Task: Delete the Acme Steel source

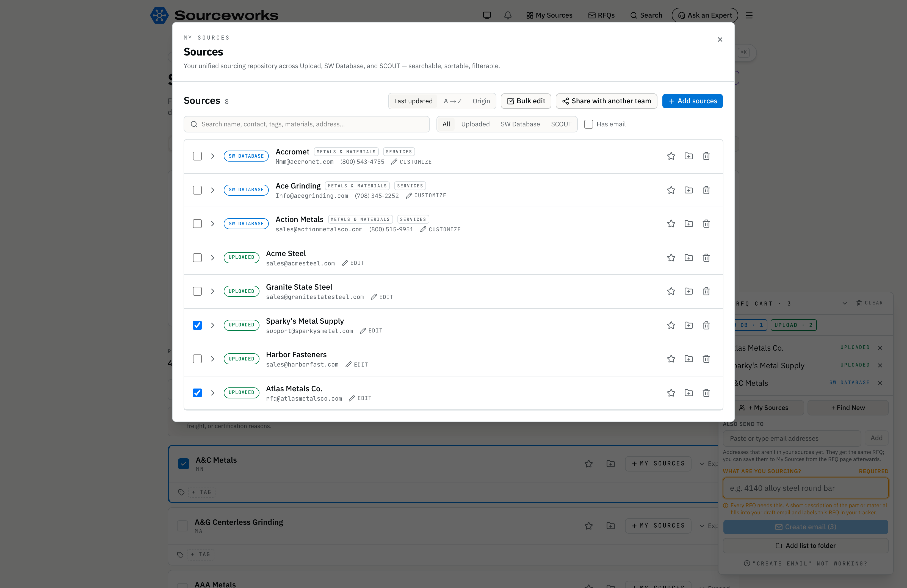Action: click(x=706, y=258)
